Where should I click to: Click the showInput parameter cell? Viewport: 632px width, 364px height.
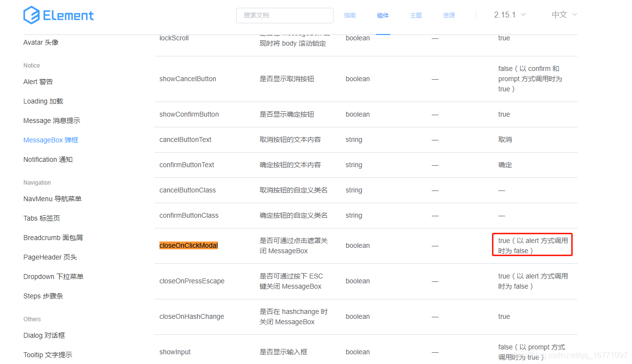(175, 352)
